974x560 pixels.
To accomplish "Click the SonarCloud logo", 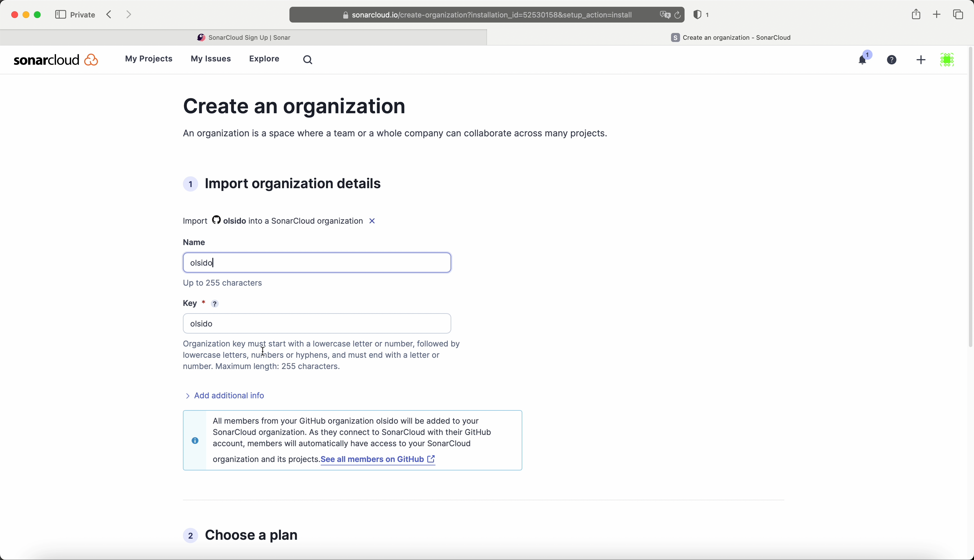I will point(56,60).
